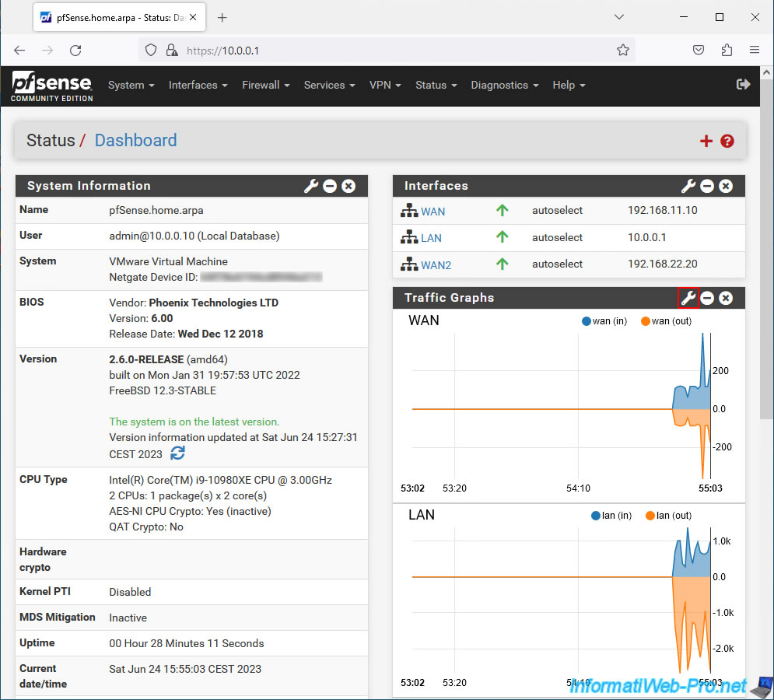Open Interfaces widget settings wrench
774x700 pixels.
(688, 186)
